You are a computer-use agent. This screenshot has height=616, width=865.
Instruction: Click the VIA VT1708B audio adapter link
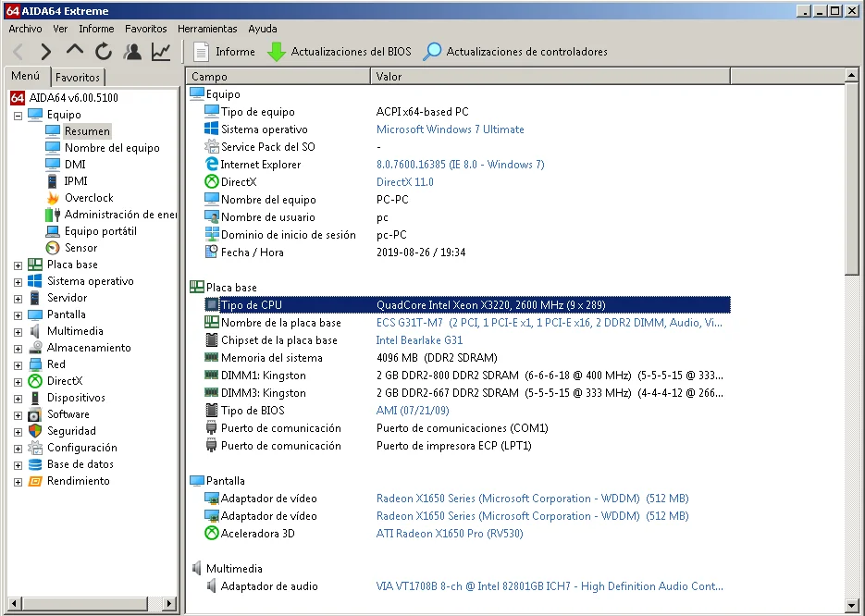click(x=550, y=586)
